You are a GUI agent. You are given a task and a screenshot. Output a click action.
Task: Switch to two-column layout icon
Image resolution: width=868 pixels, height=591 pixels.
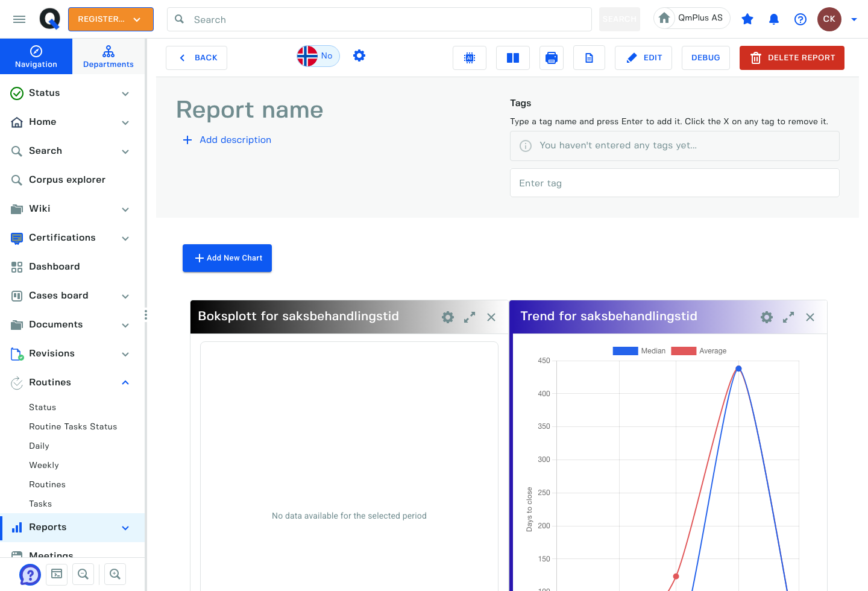coord(513,58)
